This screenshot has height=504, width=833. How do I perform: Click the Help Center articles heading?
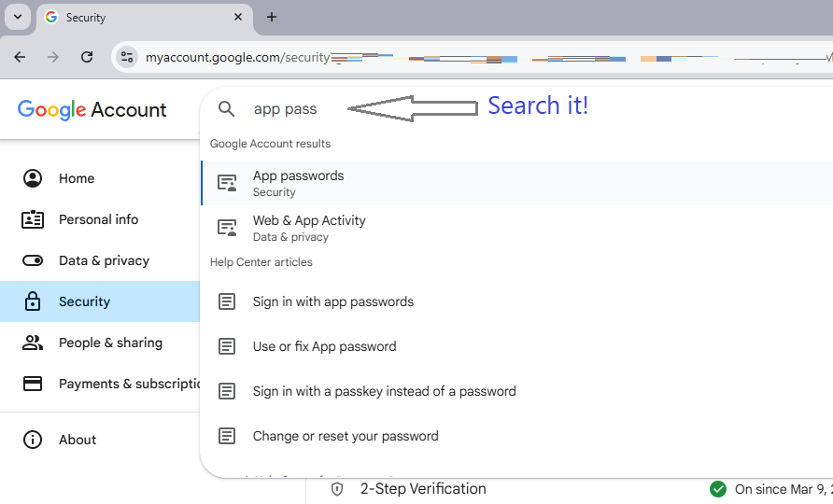(x=261, y=262)
